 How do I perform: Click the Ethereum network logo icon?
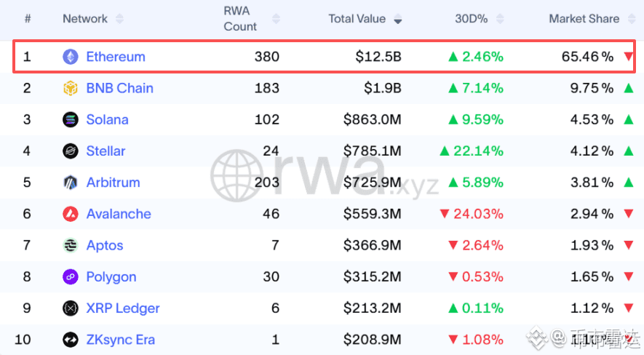click(x=71, y=57)
